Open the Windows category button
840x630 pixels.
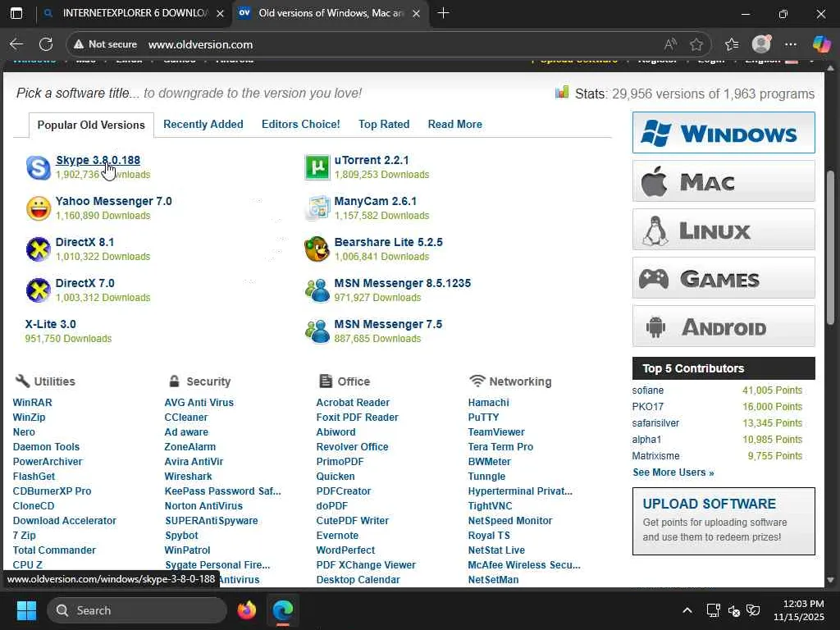pos(724,132)
